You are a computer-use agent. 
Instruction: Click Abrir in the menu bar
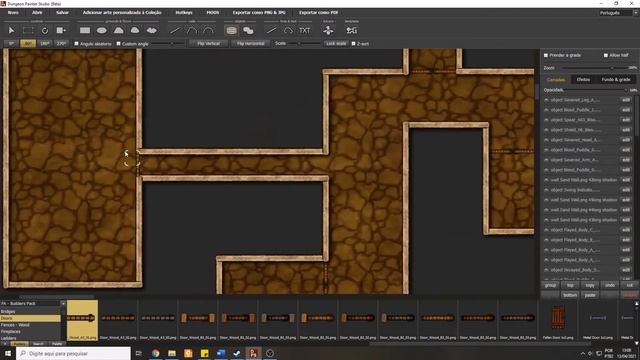point(37,13)
